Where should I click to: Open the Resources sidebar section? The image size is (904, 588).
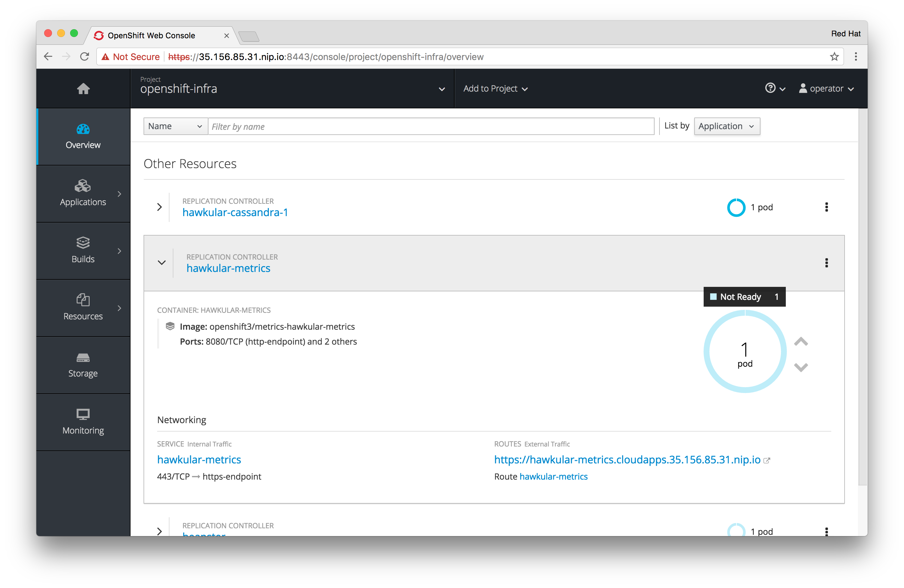tap(83, 308)
